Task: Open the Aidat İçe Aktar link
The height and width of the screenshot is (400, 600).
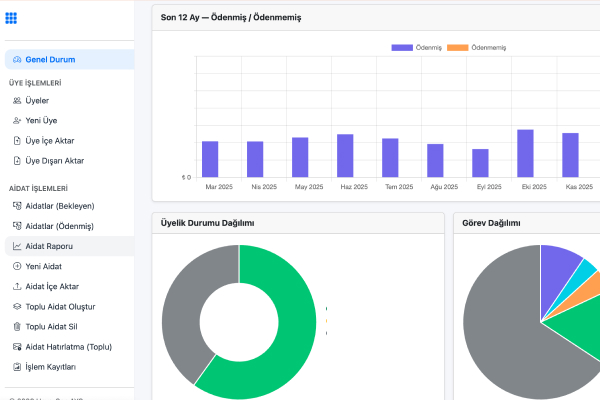Action: pos(52,286)
